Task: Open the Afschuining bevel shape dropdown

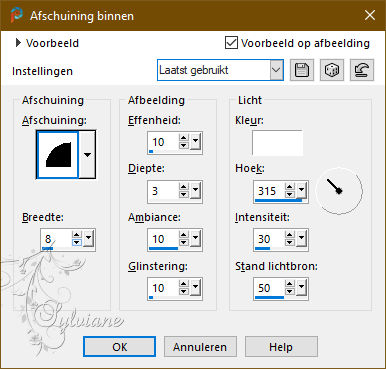Action: [x=87, y=155]
